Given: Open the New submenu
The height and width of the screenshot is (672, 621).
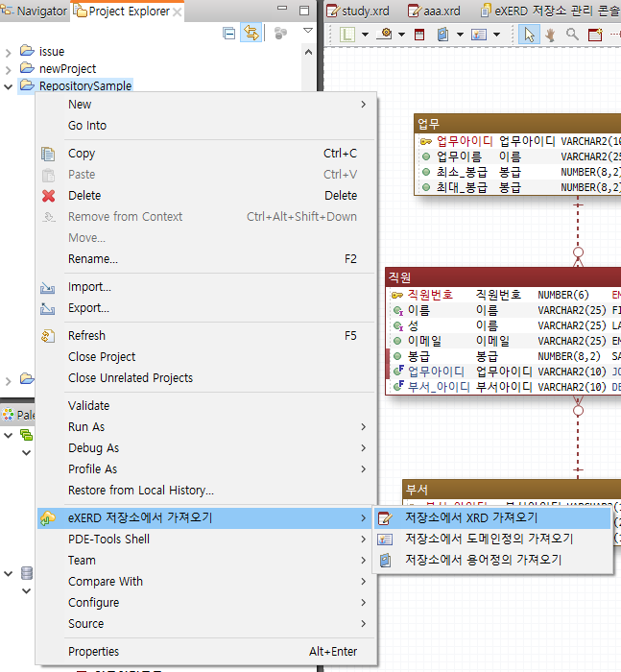Looking at the screenshot, I should click(206, 104).
